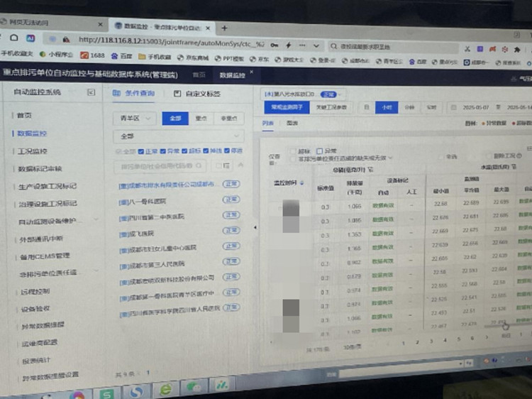The height and width of the screenshot is (399, 532).
Task: Click the scissors screenshot icon in browser toolbar
Action: pos(467,48)
